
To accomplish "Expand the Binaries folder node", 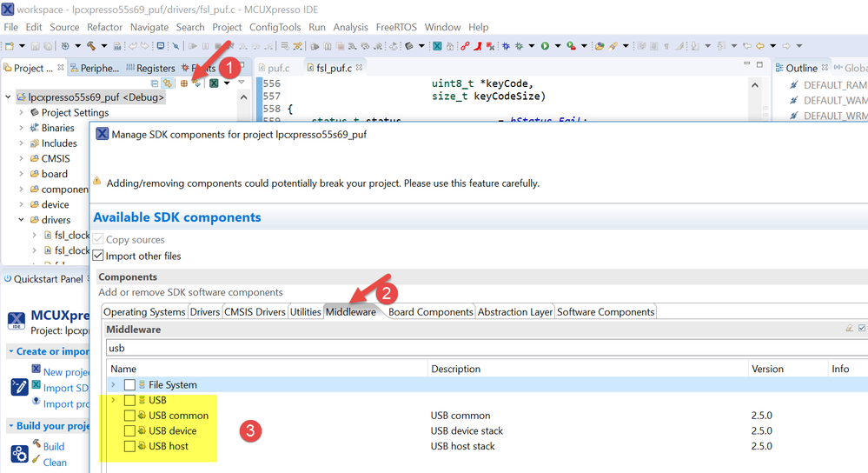I will pos(21,128).
